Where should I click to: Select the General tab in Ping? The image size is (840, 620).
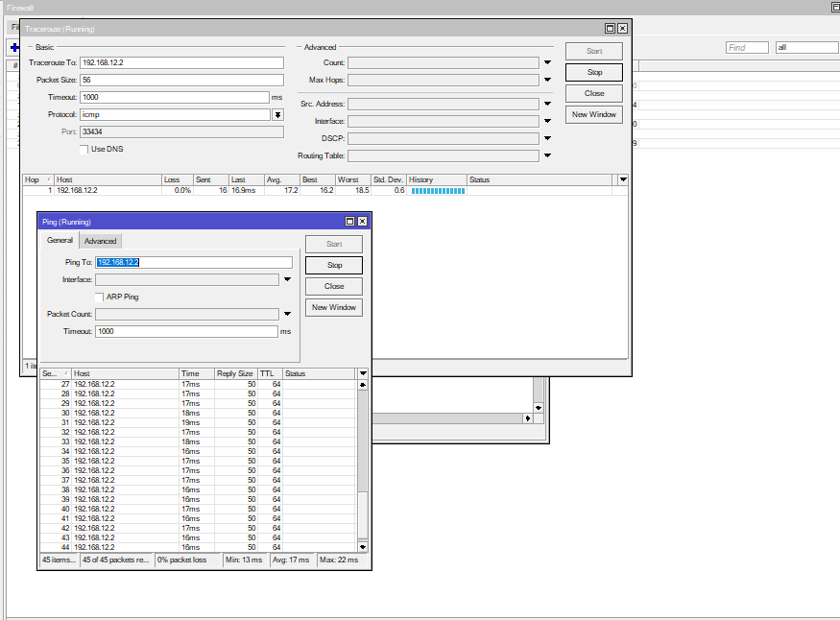pyautogui.click(x=60, y=241)
